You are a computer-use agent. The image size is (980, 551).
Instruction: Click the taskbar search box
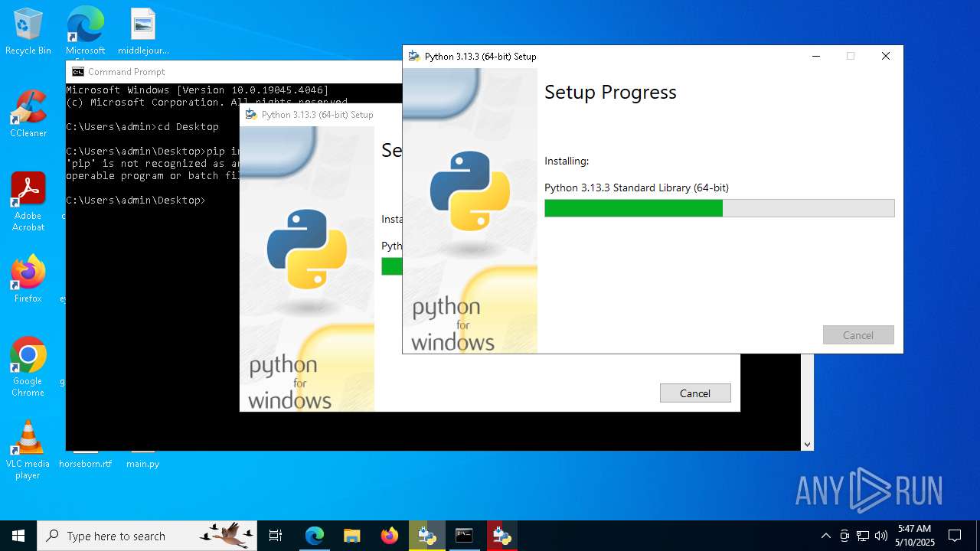147,536
